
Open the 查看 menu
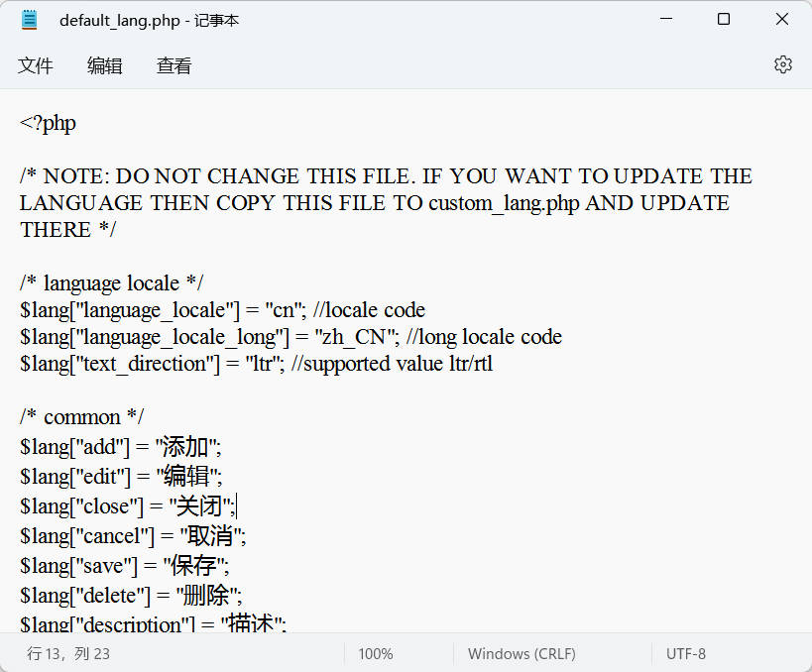174,65
